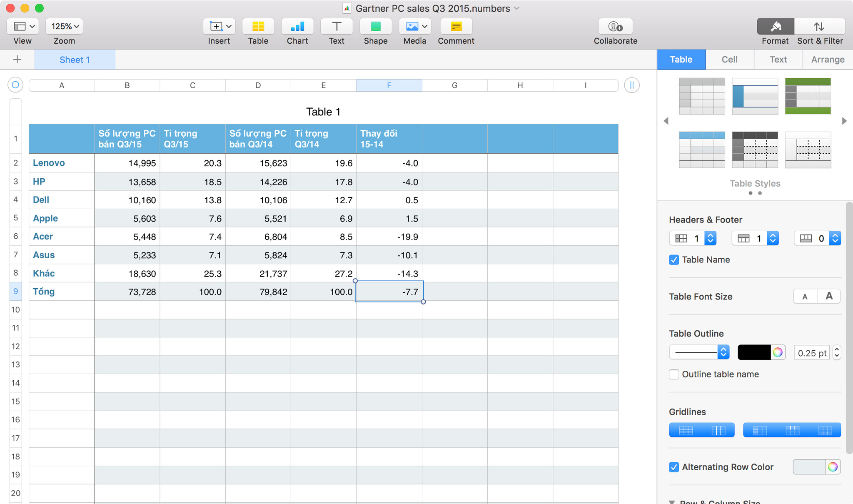This screenshot has width=853, height=504.
Task: Switch to the Arrange inspector tab
Action: click(828, 60)
